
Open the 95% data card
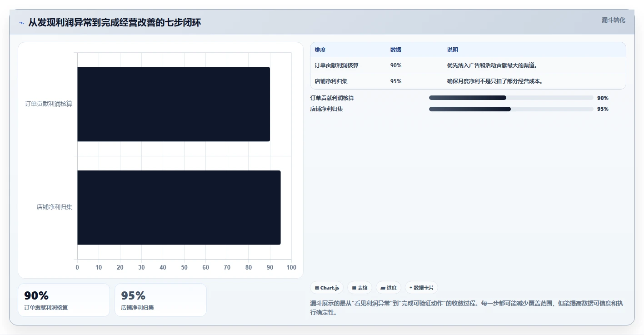coord(160,300)
